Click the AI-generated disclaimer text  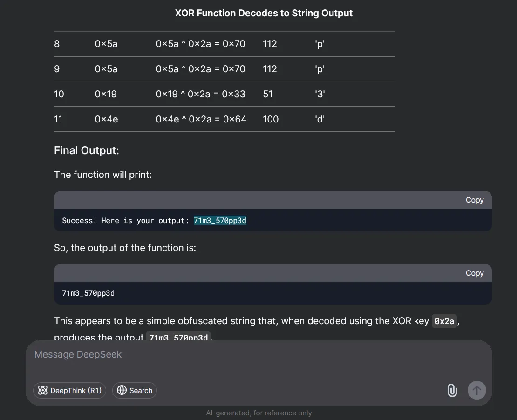point(259,413)
